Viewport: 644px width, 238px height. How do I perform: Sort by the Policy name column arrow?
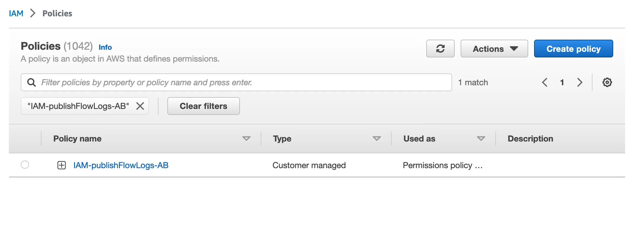[246, 139]
